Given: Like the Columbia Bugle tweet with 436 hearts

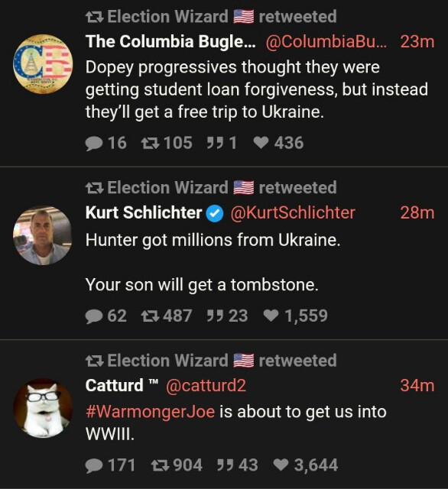Looking at the screenshot, I should pyautogui.click(x=261, y=143).
